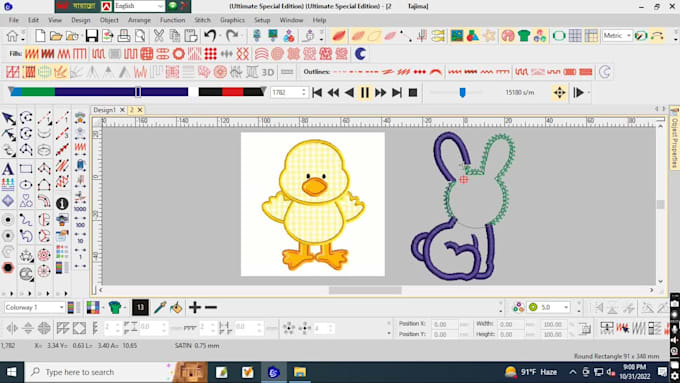Image resolution: width=680 pixels, height=383 pixels.
Task: Cut selection with scissors icon
Action: [x=159, y=36]
